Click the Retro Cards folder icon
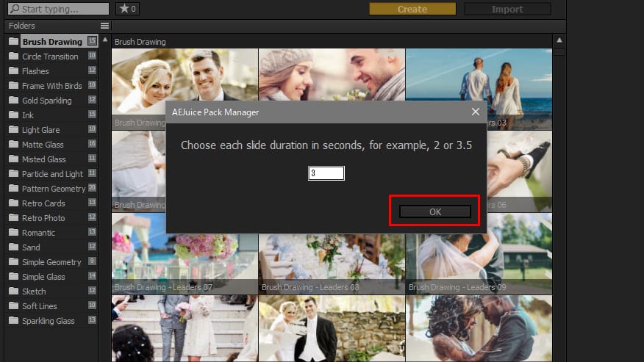Image resolution: width=644 pixels, height=362 pixels. (x=13, y=203)
